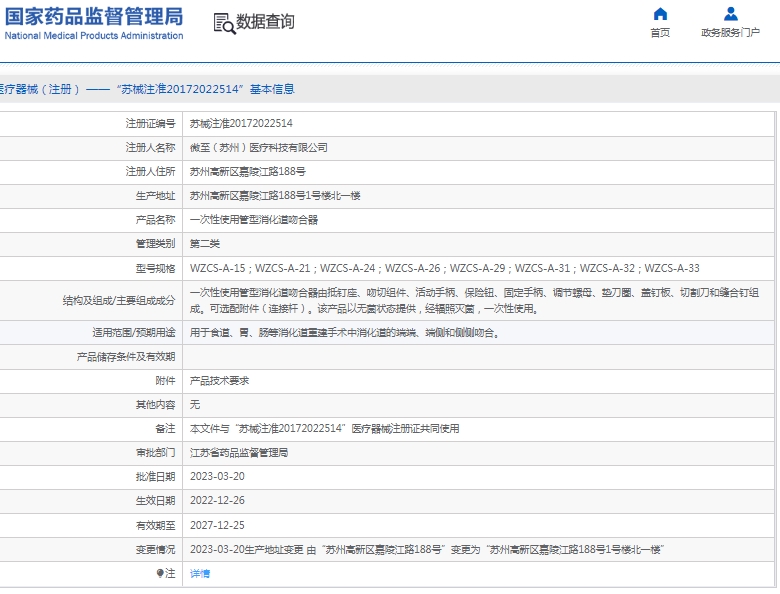
Task: Click the 政务服务门户 label
Action: pyautogui.click(x=731, y=33)
